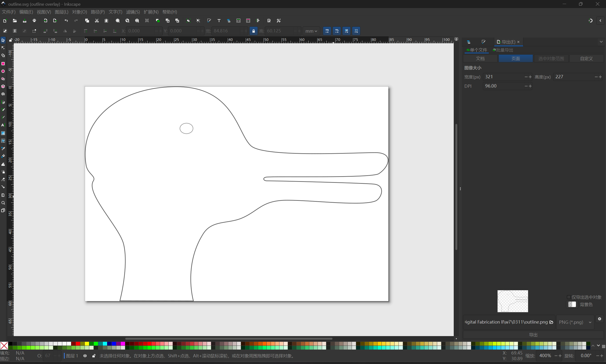Viewport: 606px width, 364px height.
Task: Toggle layer 1 visibility eye
Action: click(85, 356)
